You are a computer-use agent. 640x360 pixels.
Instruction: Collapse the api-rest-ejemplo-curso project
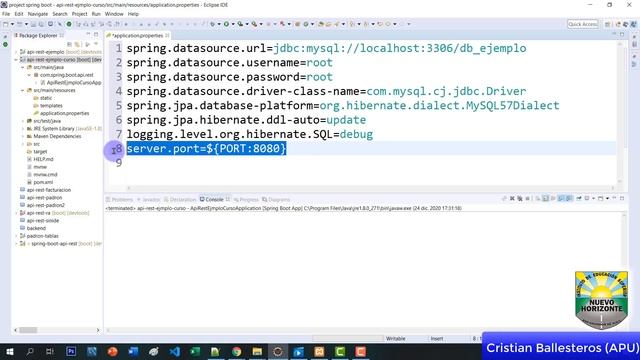point(16,60)
